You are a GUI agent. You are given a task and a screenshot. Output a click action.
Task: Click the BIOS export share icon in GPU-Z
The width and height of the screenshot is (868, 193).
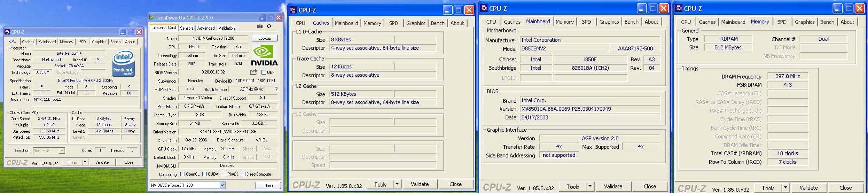pyautogui.click(x=253, y=72)
